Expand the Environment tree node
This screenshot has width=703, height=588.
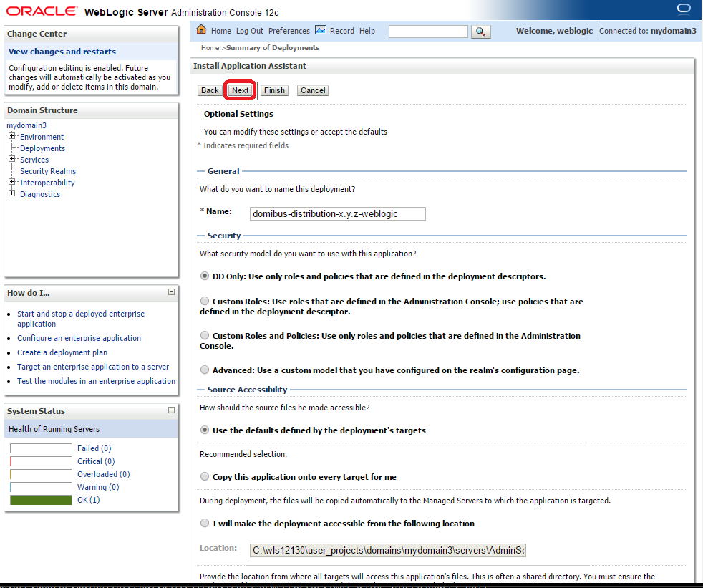11,136
